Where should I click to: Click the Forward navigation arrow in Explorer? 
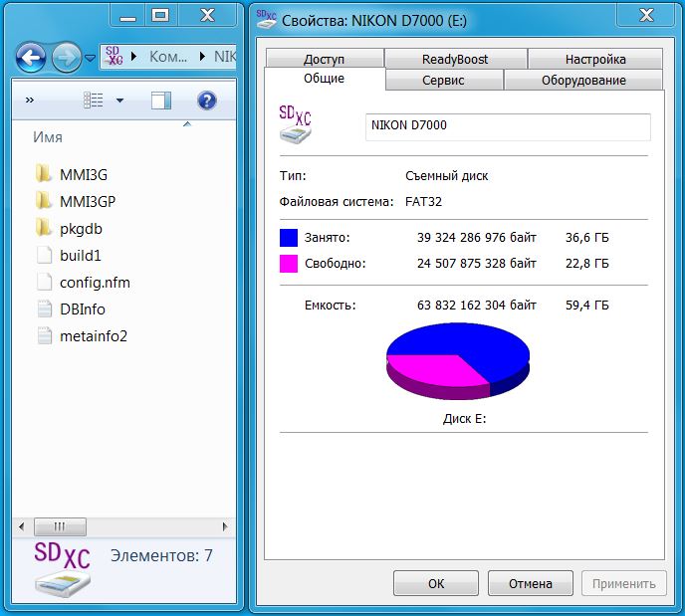tap(66, 57)
